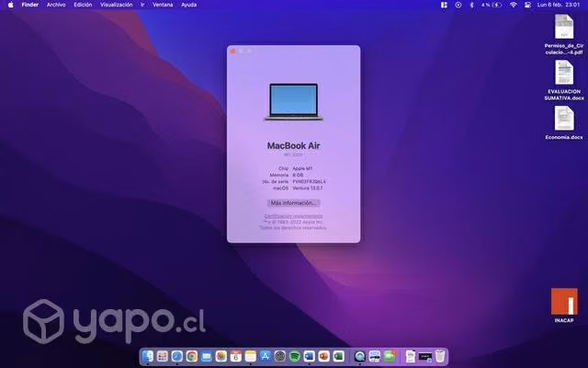Open System Settings gear in Dock

(x=279, y=356)
